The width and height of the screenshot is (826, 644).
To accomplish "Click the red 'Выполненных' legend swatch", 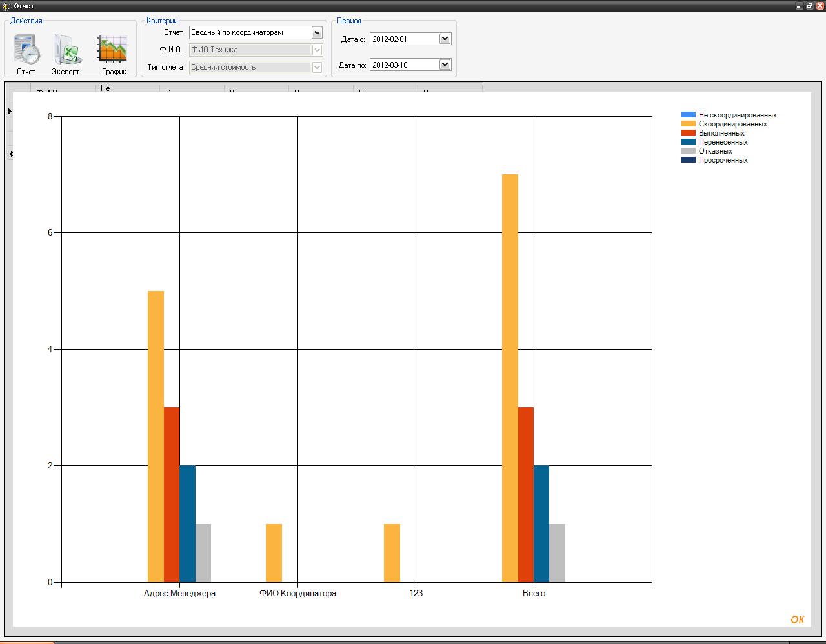I will click(688, 133).
